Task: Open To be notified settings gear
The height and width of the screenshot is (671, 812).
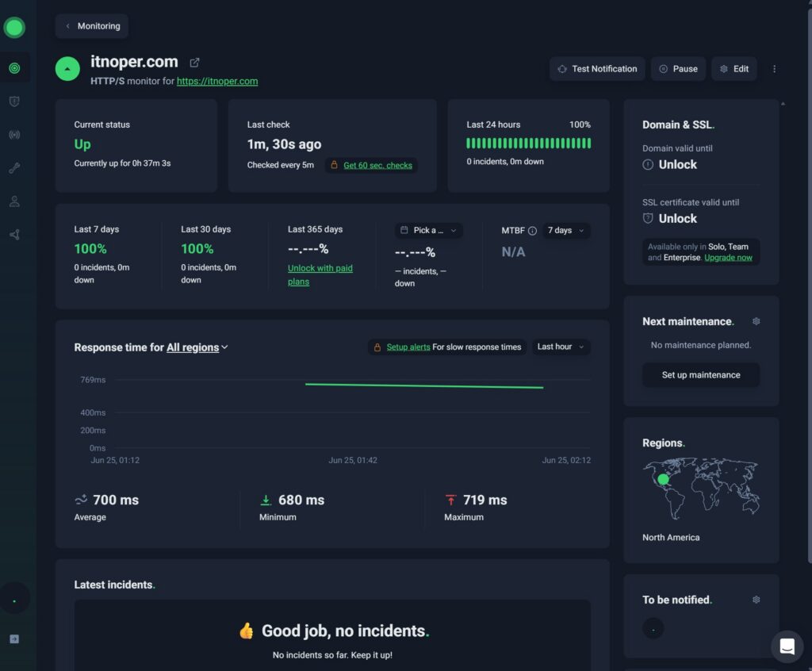Action: point(756,600)
